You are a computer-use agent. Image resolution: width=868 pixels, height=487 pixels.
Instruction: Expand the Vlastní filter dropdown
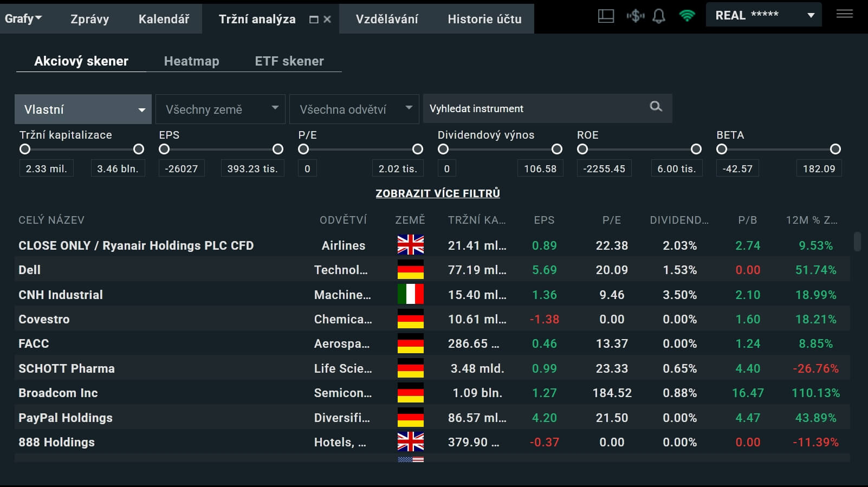point(83,109)
